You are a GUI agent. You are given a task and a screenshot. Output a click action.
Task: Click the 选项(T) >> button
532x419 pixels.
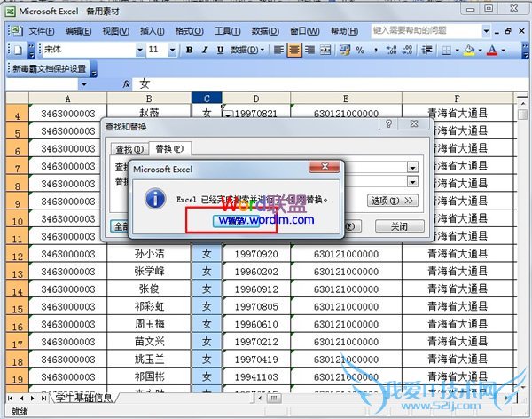pyautogui.click(x=392, y=201)
